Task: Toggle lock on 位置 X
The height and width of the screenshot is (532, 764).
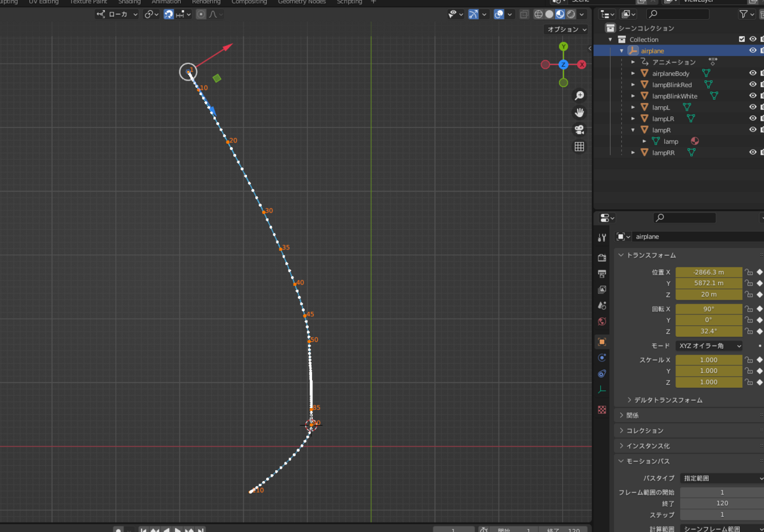Action: pyautogui.click(x=749, y=272)
